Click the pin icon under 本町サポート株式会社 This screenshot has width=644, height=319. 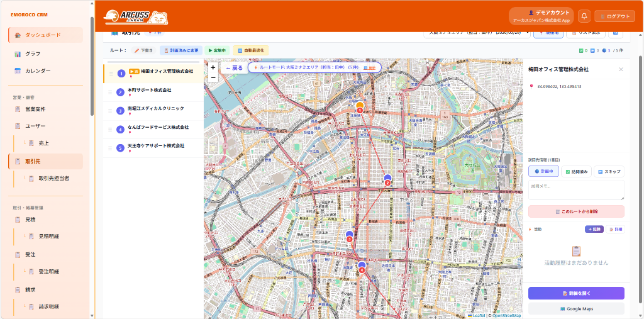(130, 96)
